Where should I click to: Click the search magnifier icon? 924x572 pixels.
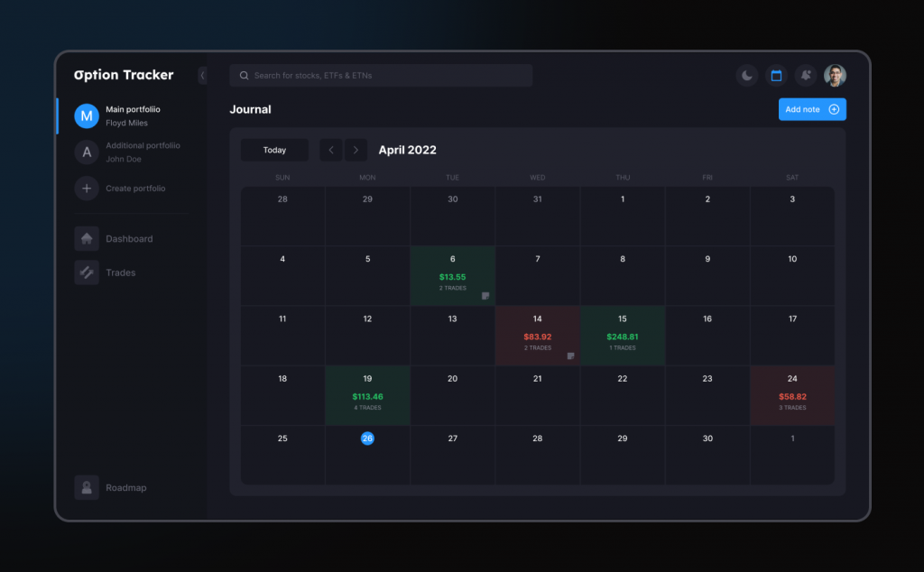244,76
